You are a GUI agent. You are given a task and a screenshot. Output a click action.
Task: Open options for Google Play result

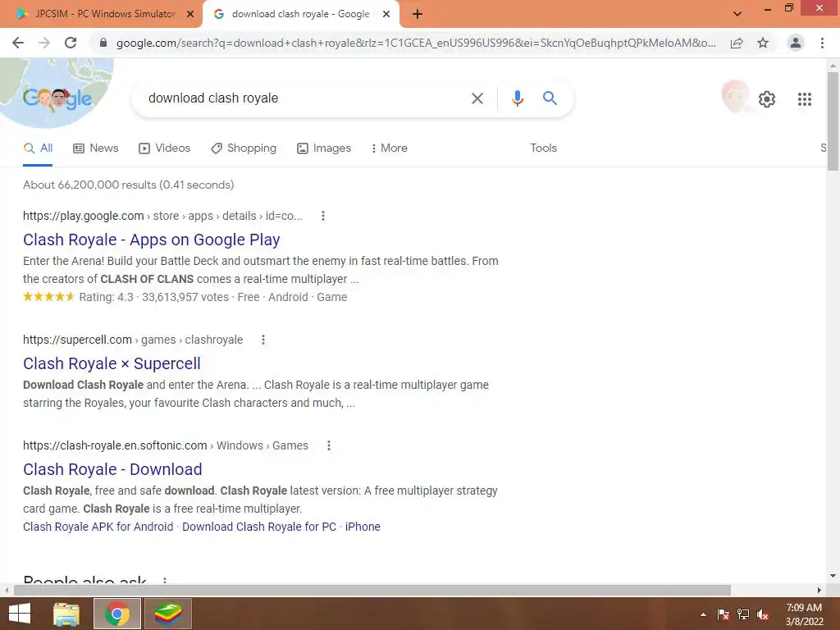click(322, 216)
